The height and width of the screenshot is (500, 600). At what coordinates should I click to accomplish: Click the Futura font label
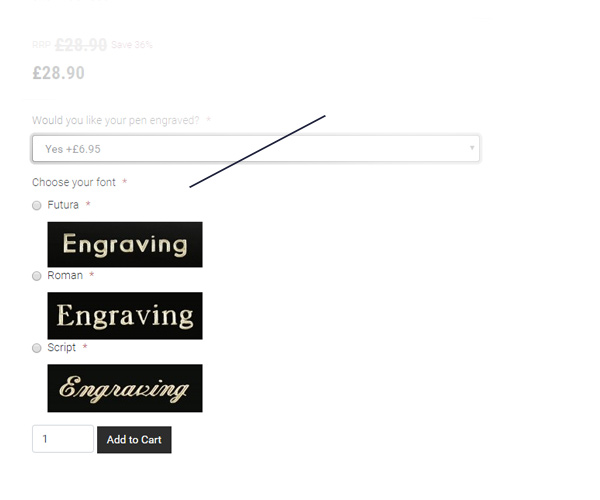tap(63, 205)
